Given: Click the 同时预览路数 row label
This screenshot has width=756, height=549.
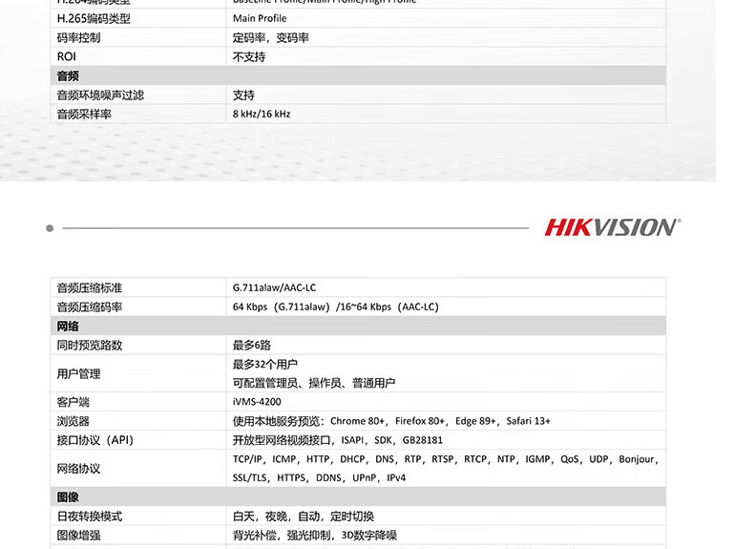Looking at the screenshot, I should pyautogui.click(x=90, y=345).
